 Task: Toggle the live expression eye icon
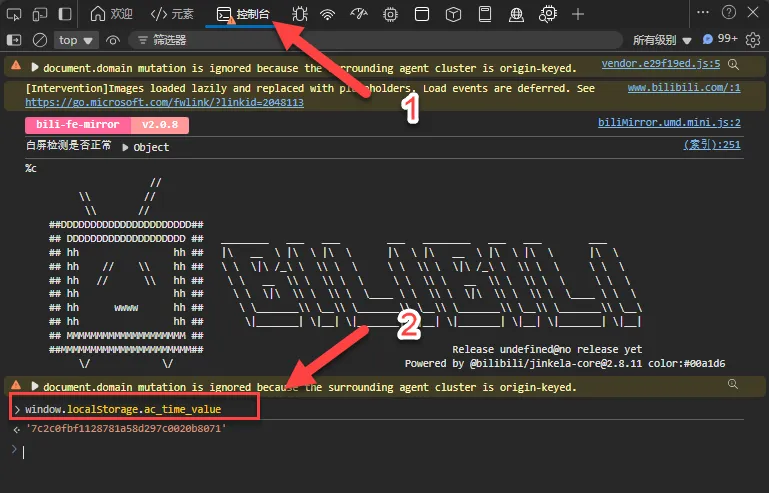coord(113,40)
